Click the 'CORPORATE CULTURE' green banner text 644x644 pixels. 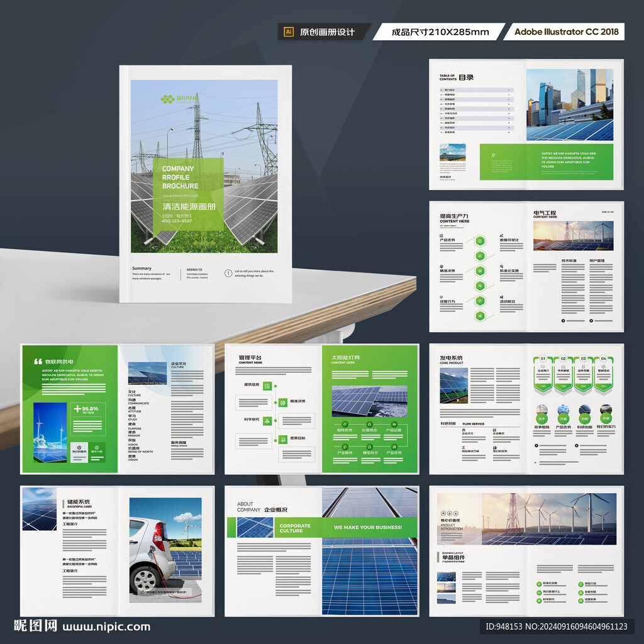[x=296, y=528]
